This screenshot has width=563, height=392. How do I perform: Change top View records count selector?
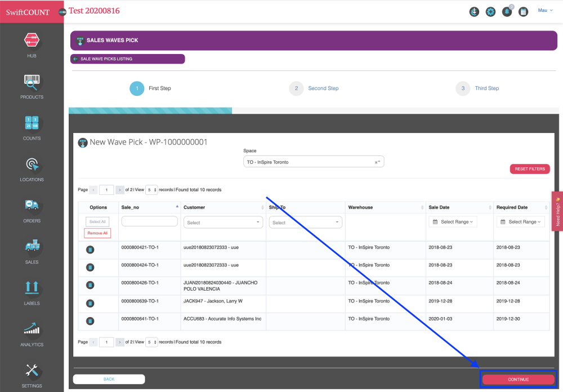(151, 190)
